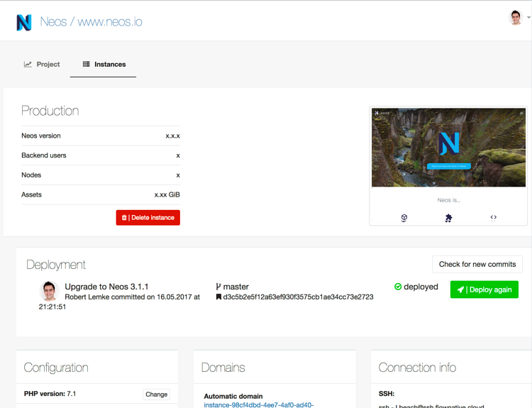Click Robert Lemke's commit avatar
This screenshot has width=532, height=408.
tap(50, 291)
